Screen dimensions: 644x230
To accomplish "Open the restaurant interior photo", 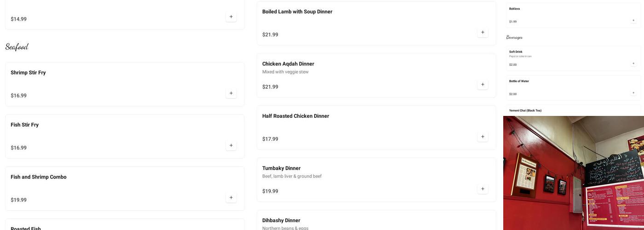I will (x=573, y=173).
